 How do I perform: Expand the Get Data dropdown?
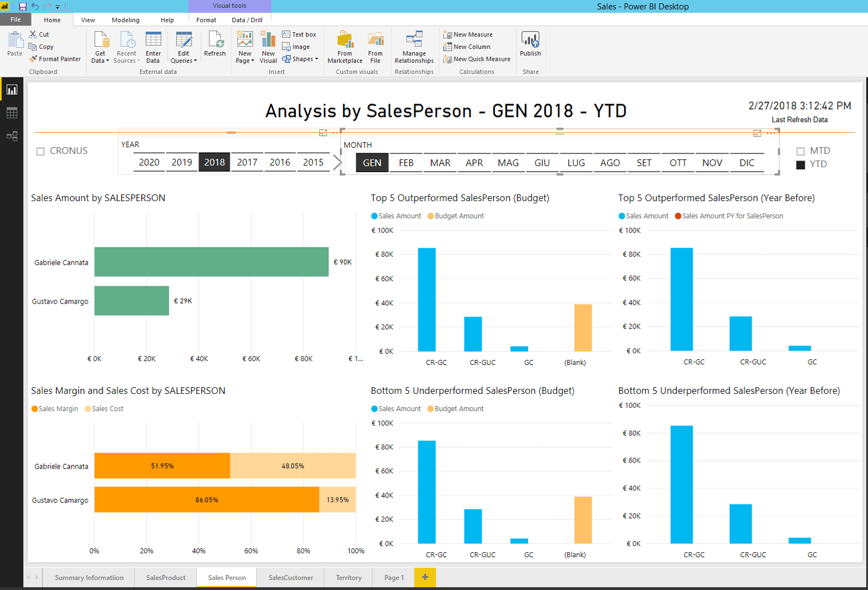[x=107, y=61]
